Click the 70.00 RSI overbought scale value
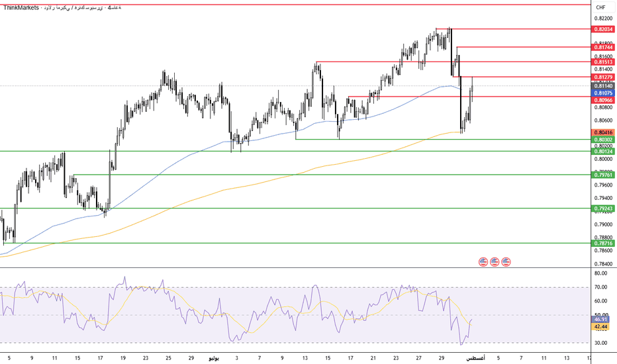This screenshot has width=617, height=364. click(x=600, y=287)
